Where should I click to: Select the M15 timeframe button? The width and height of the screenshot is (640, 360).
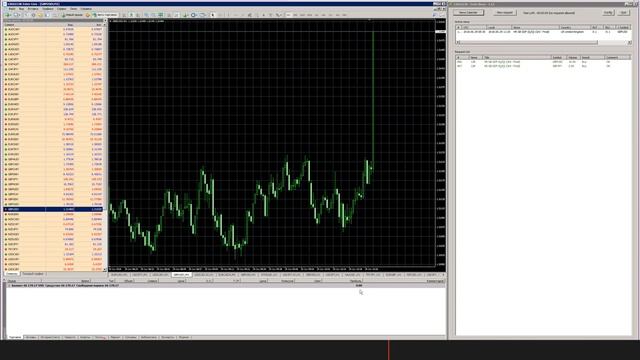[302, 15]
